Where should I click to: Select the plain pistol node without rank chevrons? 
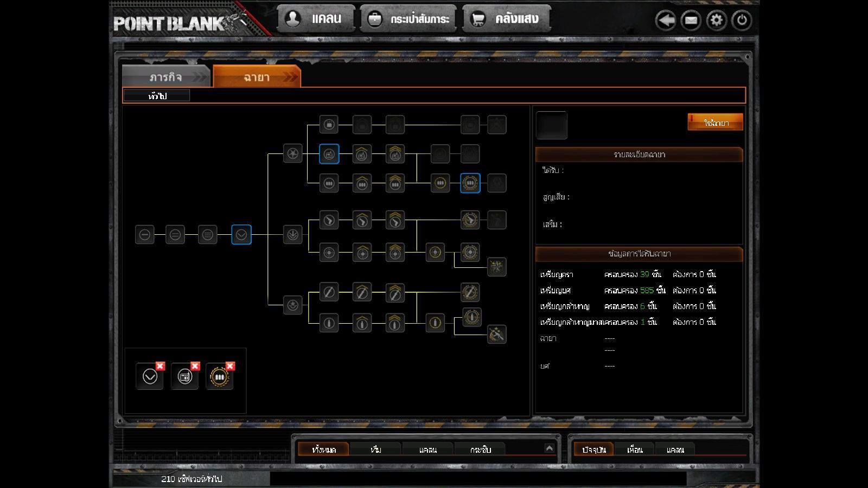(x=329, y=220)
